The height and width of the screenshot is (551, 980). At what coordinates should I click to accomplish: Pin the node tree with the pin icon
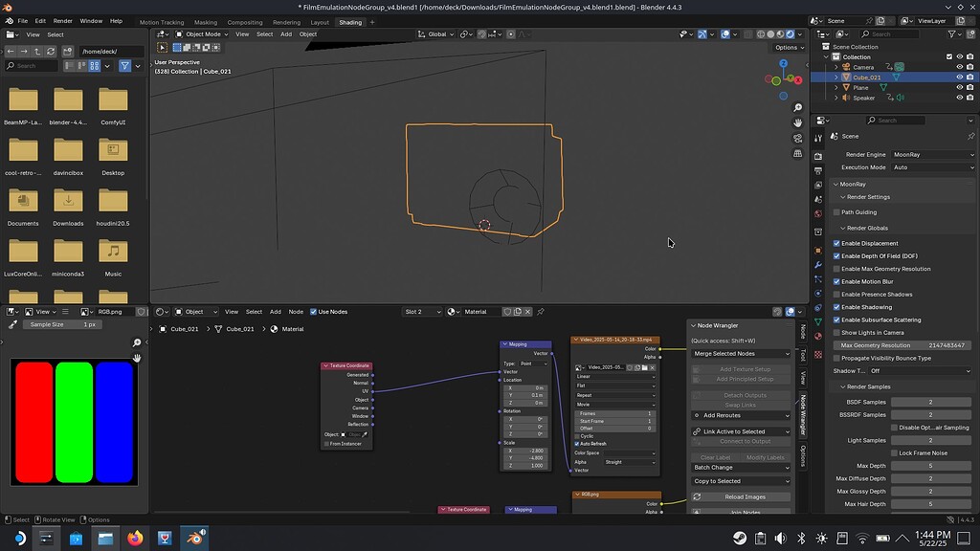tap(541, 312)
